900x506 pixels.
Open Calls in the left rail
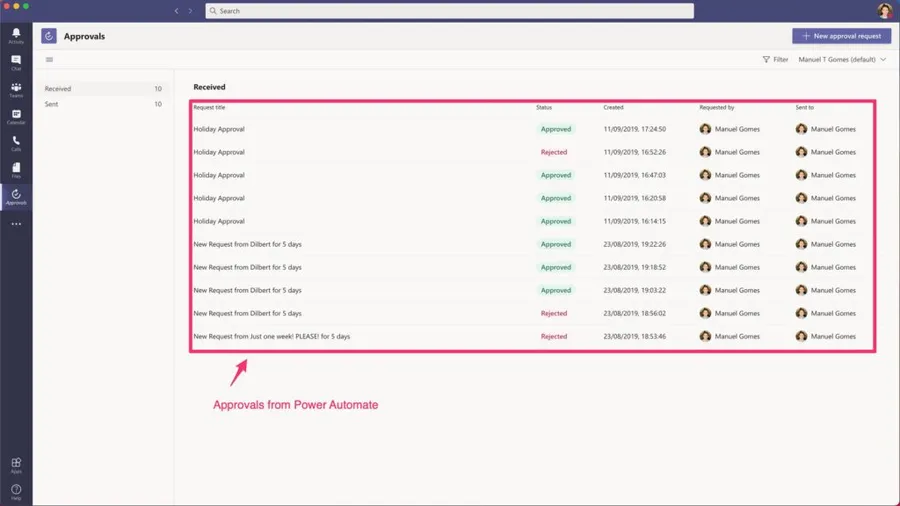click(16, 143)
